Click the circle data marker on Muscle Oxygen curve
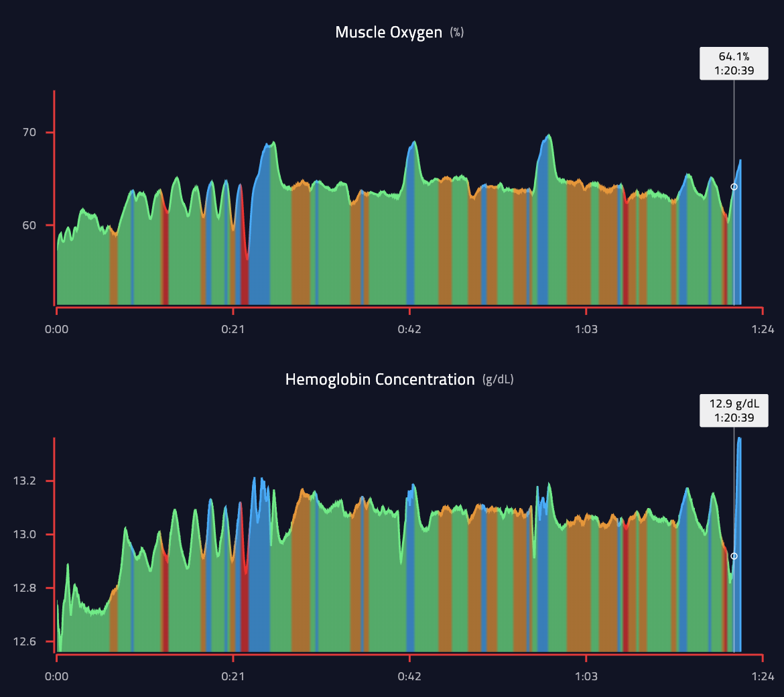The width and height of the screenshot is (784, 697). tap(734, 187)
